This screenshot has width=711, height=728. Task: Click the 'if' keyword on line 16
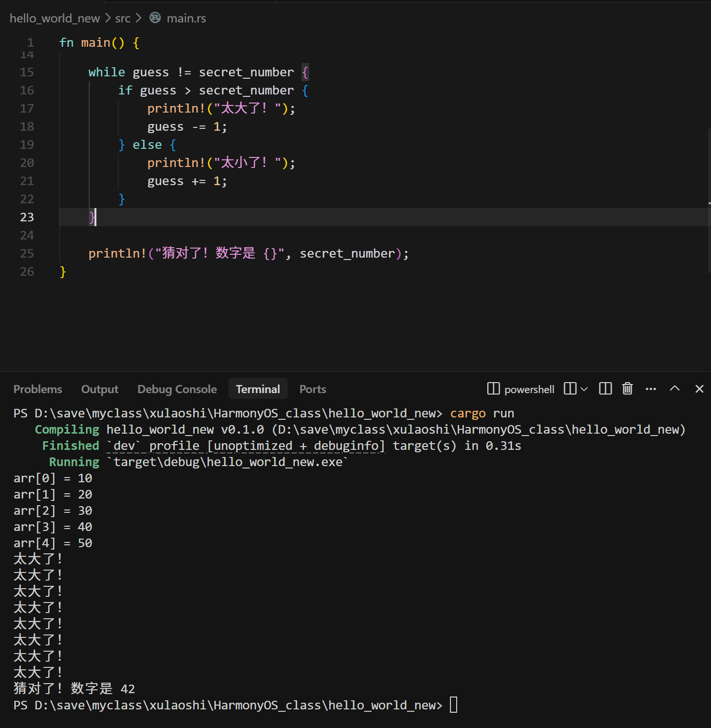click(x=125, y=90)
